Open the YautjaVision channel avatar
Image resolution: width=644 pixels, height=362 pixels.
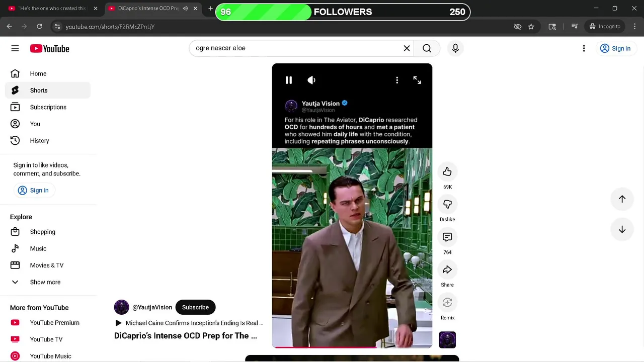click(121, 307)
